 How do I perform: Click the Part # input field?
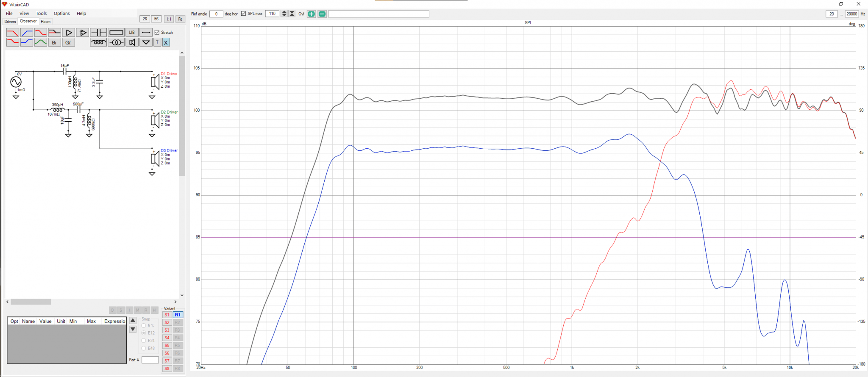[150, 360]
